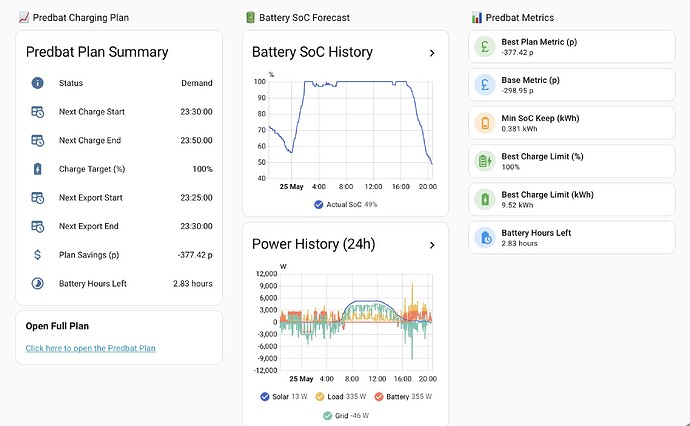Select the Next Charge End row label
Screen dimensions: 690x426
click(x=90, y=140)
